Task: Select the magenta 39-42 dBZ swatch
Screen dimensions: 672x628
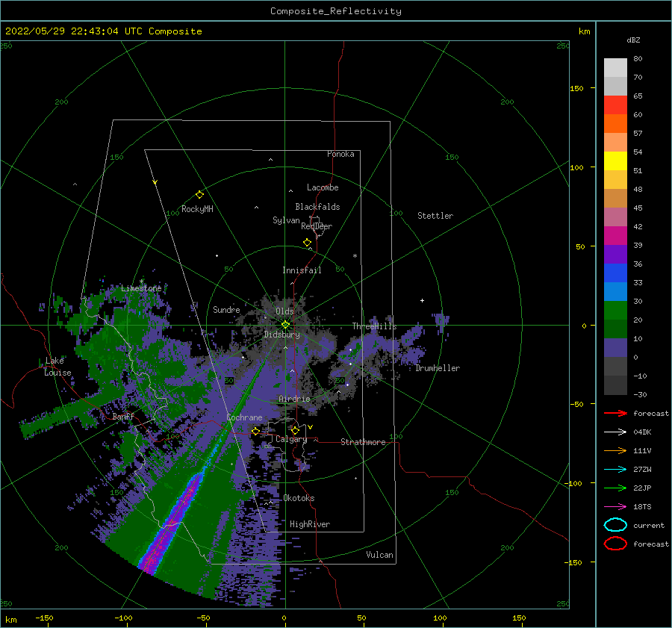Action: (x=615, y=236)
